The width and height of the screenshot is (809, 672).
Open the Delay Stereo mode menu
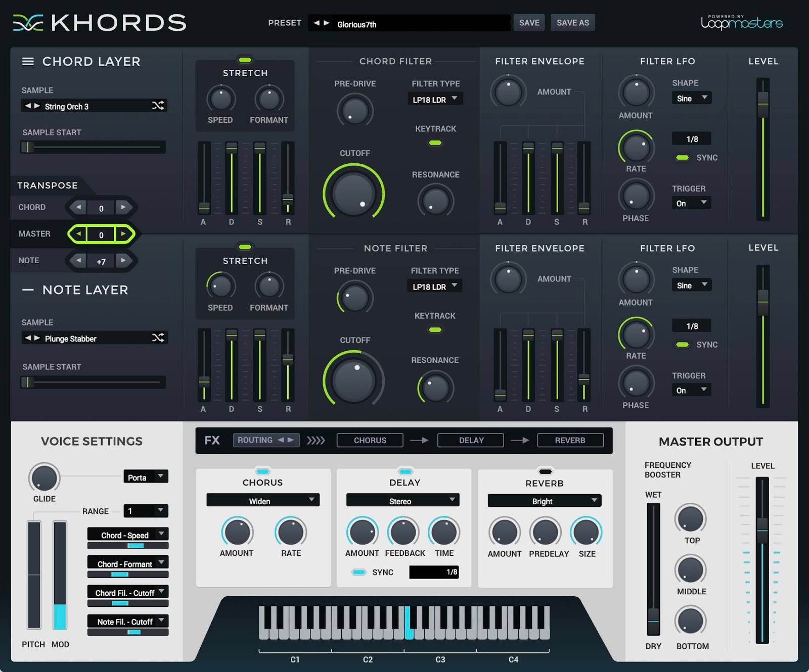click(403, 500)
